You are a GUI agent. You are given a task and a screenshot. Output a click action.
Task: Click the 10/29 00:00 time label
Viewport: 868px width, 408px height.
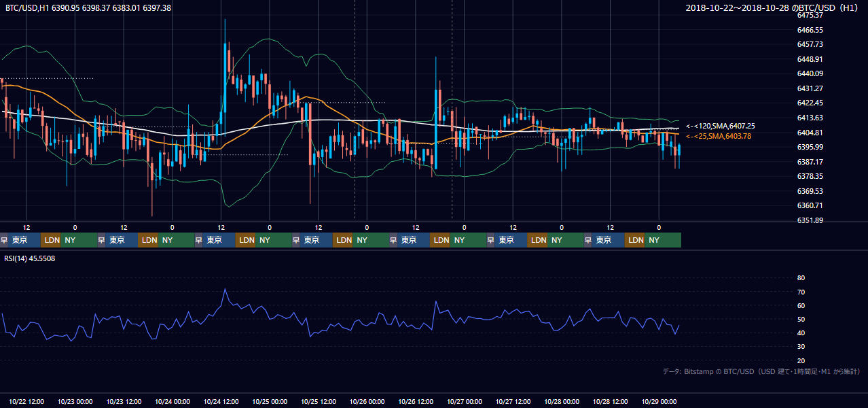coord(659,402)
